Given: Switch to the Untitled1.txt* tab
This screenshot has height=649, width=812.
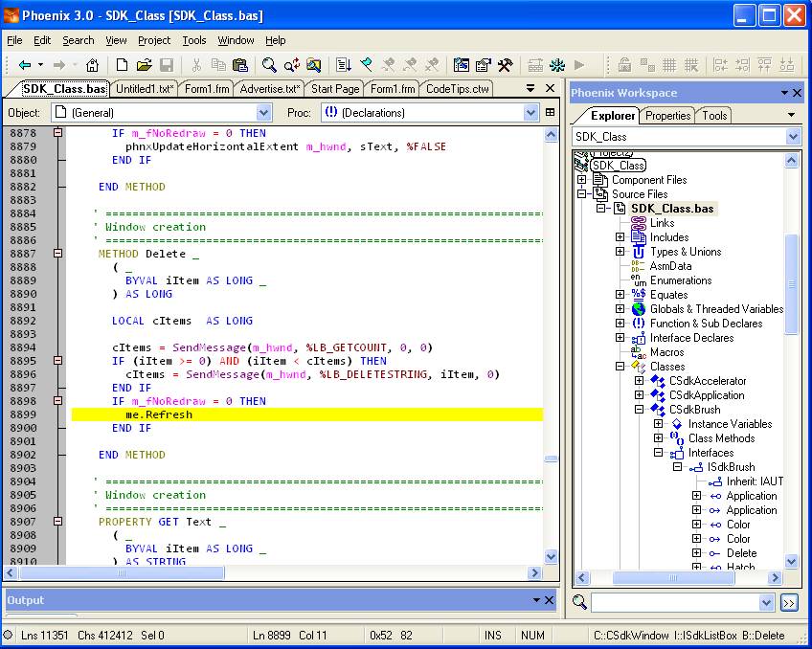Looking at the screenshot, I should (145, 89).
